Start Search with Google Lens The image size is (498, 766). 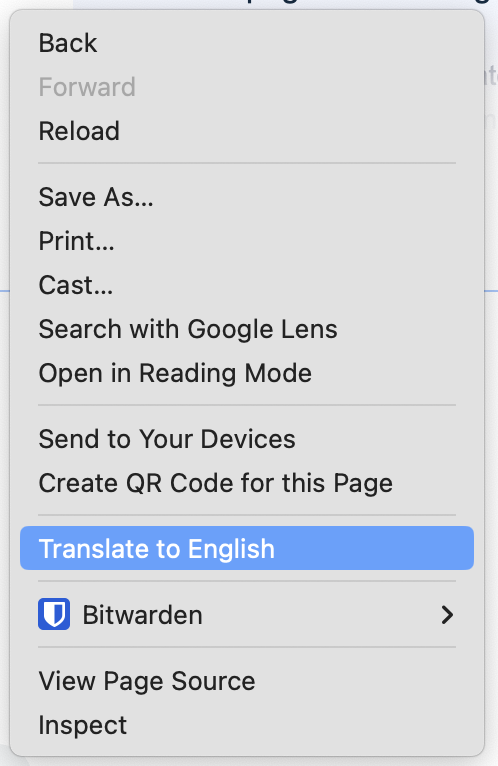[247, 329]
